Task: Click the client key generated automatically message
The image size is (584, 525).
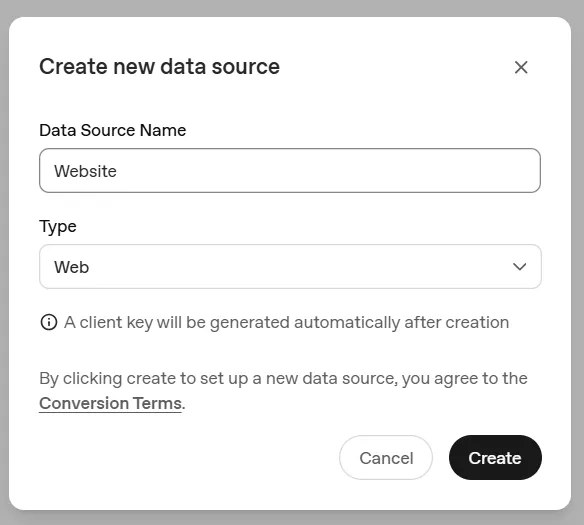Action: coord(286,322)
